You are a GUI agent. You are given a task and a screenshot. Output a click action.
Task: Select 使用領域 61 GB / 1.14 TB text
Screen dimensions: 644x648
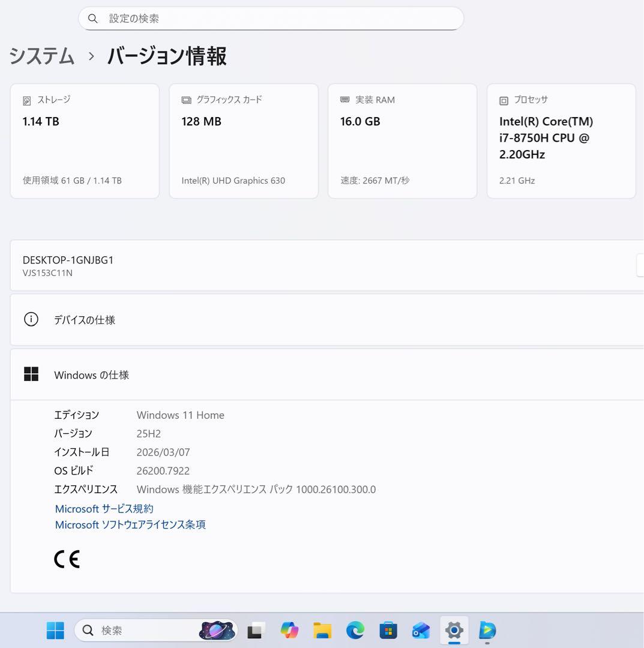click(72, 181)
